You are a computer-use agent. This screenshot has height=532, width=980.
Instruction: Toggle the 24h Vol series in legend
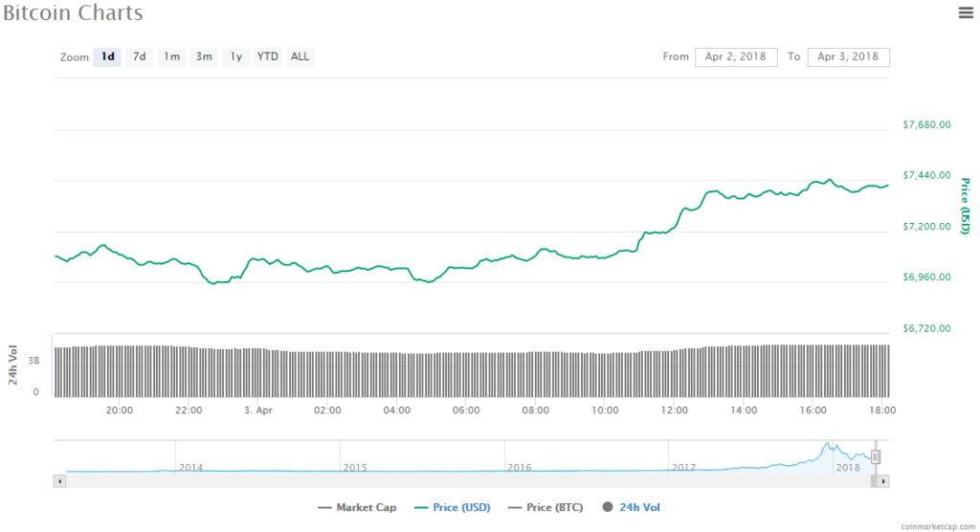coord(632,507)
